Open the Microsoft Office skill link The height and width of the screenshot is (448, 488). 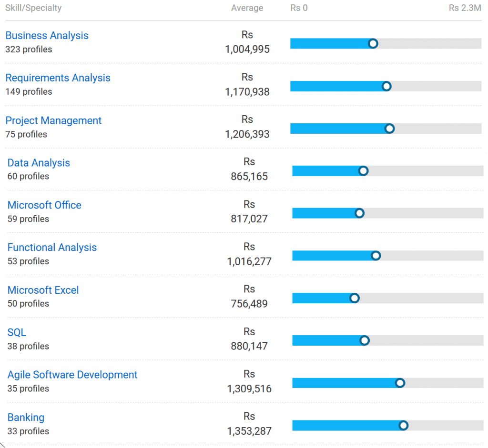tap(44, 205)
